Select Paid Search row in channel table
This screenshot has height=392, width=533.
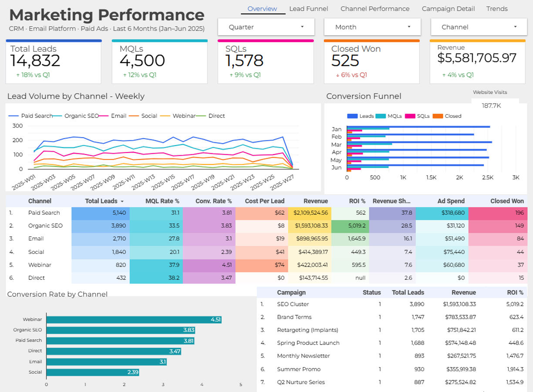(x=266, y=213)
